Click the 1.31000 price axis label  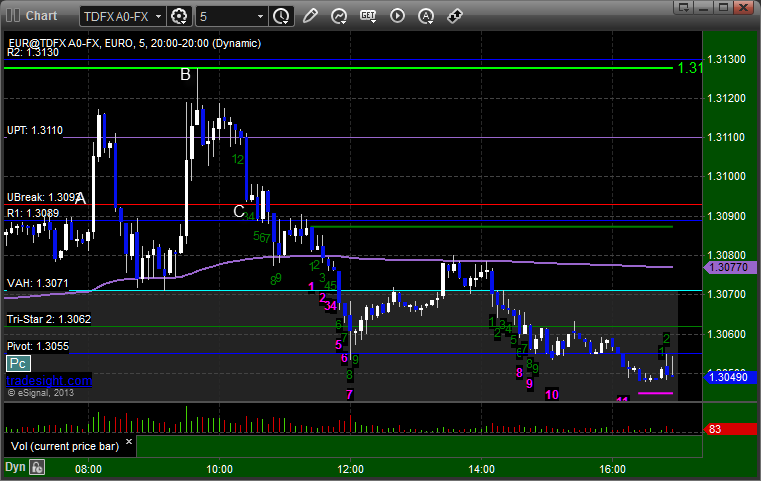pyautogui.click(x=727, y=176)
